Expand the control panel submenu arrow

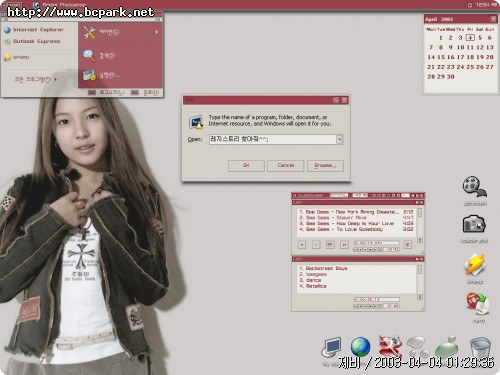pyautogui.click(x=156, y=32)
